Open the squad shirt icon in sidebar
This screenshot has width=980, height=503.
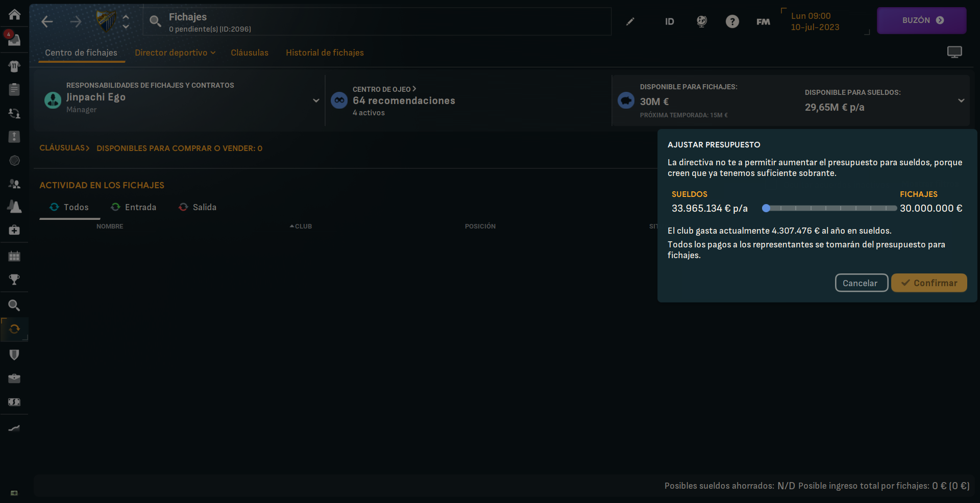click(x=14, y=66)
